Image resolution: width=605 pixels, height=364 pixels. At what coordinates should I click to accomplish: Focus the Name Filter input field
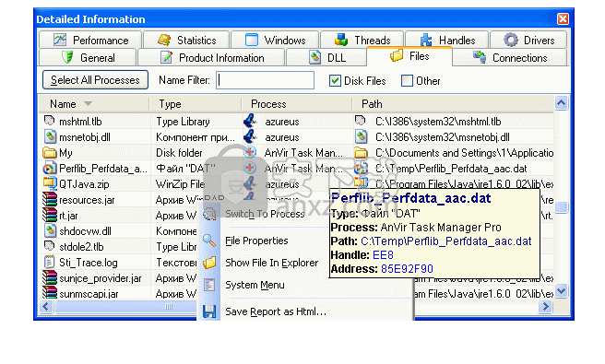click(x=265, y=80)
